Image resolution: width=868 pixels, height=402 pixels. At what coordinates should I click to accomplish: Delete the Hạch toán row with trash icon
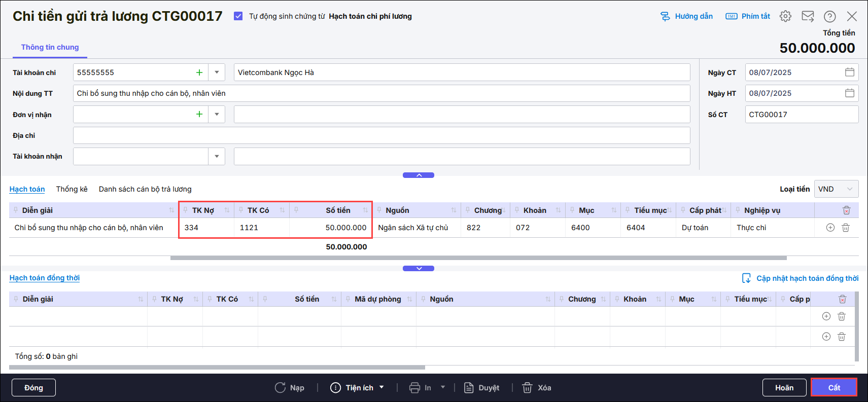tap(846, 228)
